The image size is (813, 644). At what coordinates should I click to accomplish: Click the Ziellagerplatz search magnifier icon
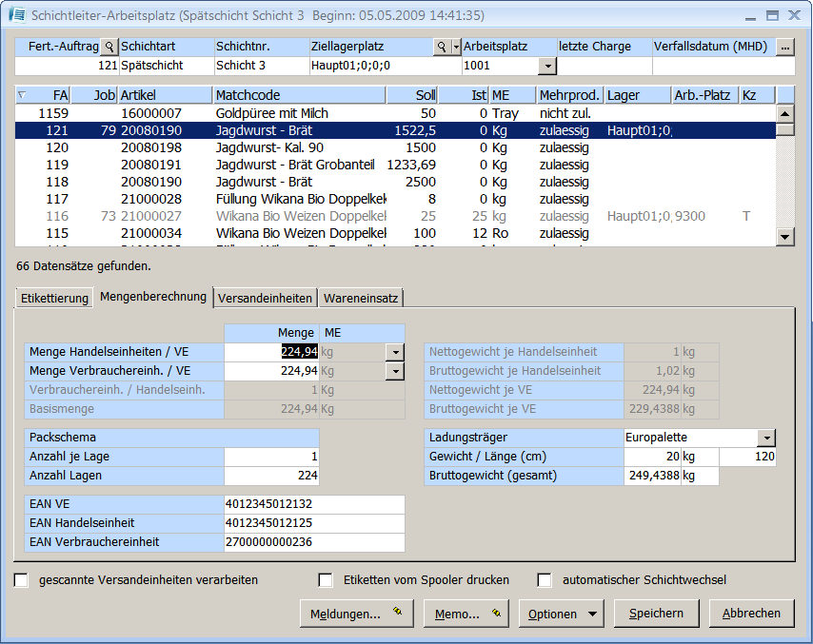tap(441, 47)
